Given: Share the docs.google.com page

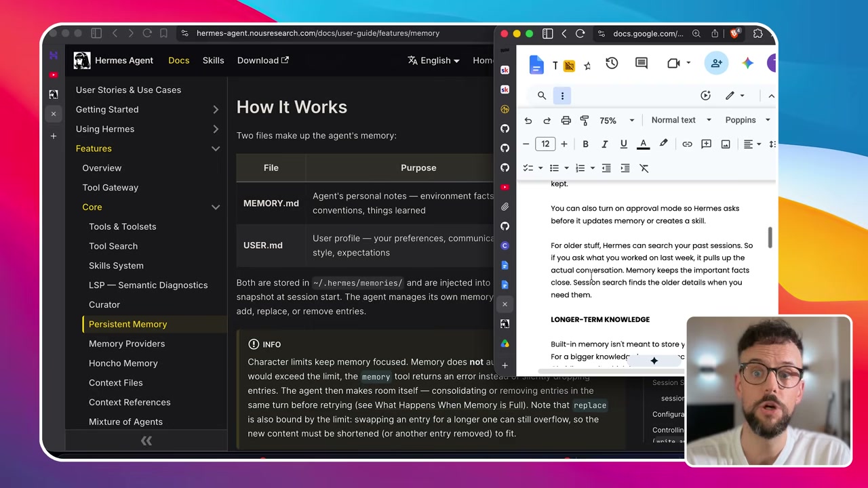Looking at the screenshot, I should (715, 33).
